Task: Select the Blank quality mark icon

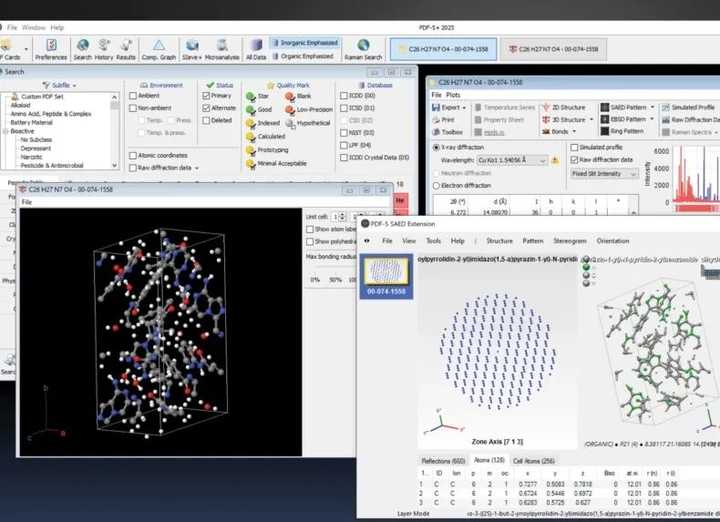Action: 290,96
